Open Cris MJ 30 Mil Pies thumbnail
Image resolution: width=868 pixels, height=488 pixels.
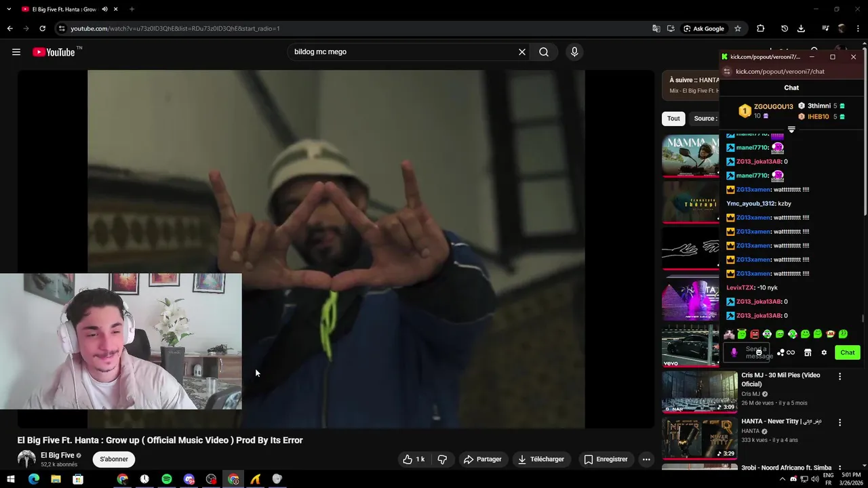(699, 392)
